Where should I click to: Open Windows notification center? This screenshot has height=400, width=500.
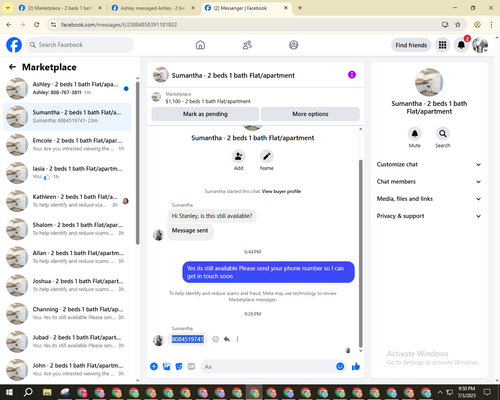(x=487, y=392)
